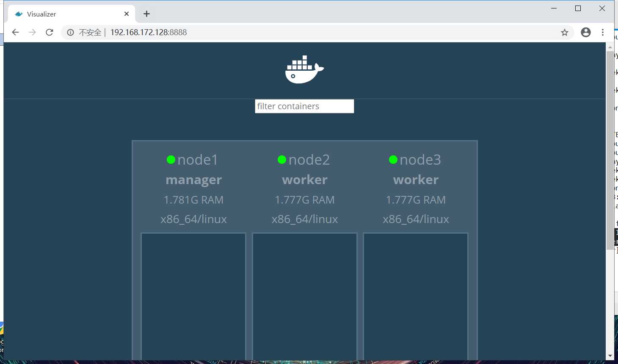
Task: Click the node2 name label
Action: 309,160
